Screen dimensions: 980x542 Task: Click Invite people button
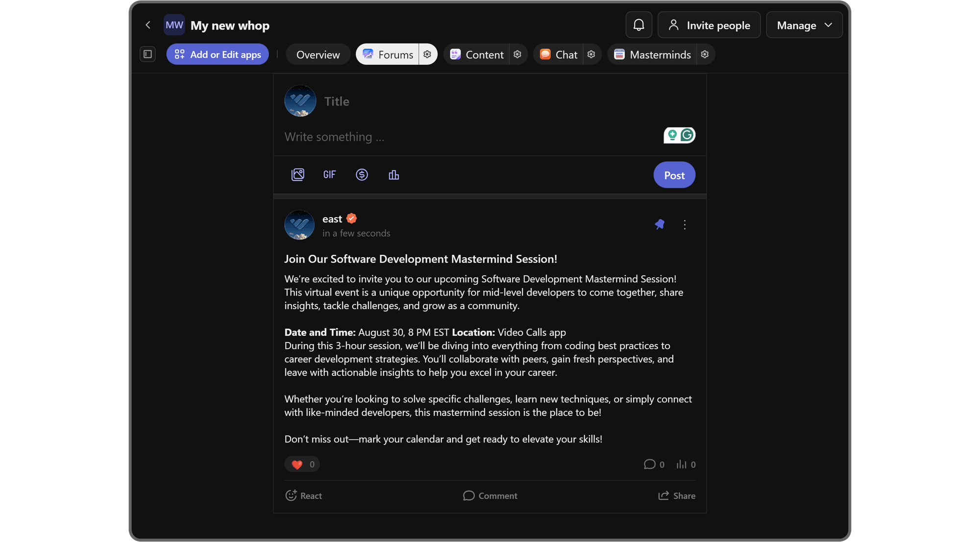[709, 25]
